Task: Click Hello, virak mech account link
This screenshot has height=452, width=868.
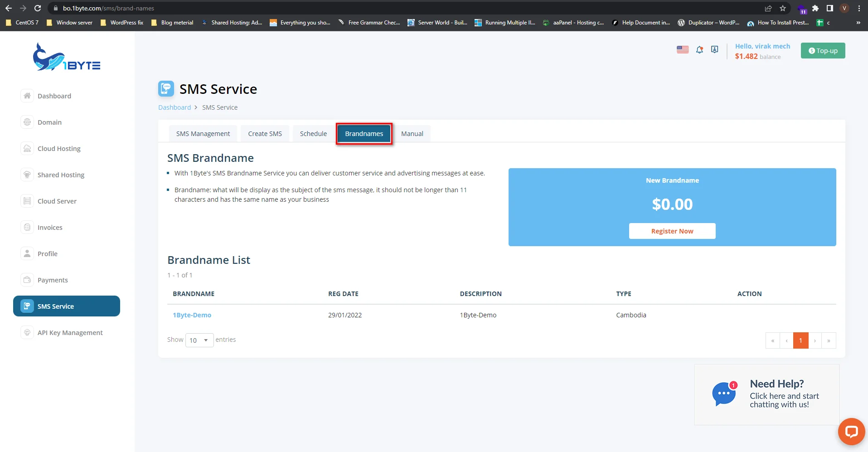Action: pos(762,46)
